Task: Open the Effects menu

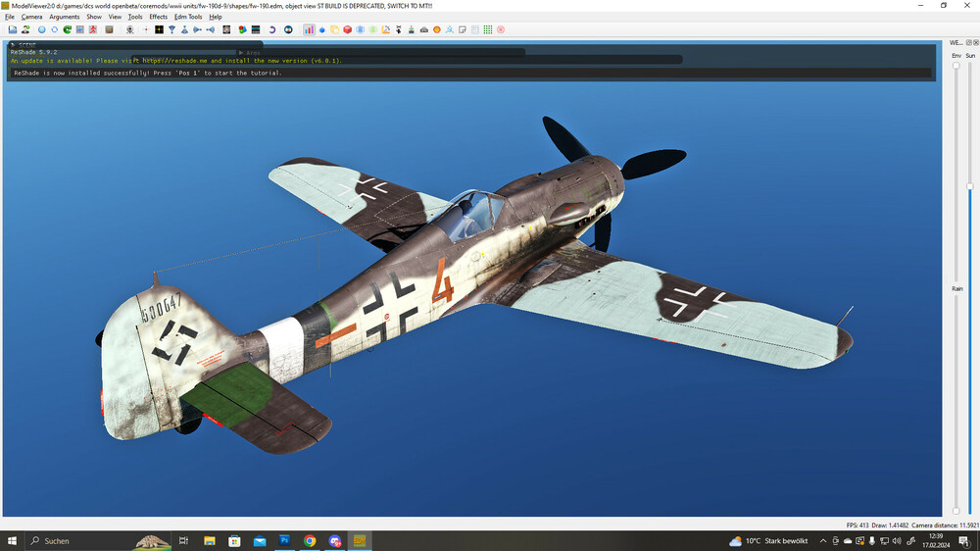Action: [x=158, y=17]
